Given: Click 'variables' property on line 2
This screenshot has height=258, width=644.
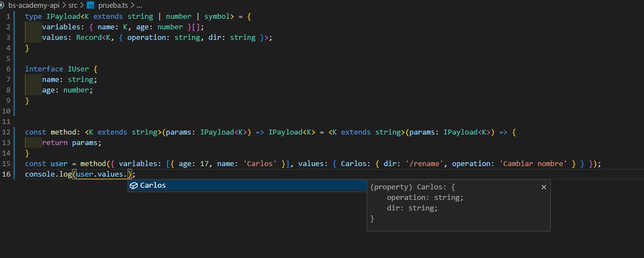Looking at the screenshot, I should (61, 27).
